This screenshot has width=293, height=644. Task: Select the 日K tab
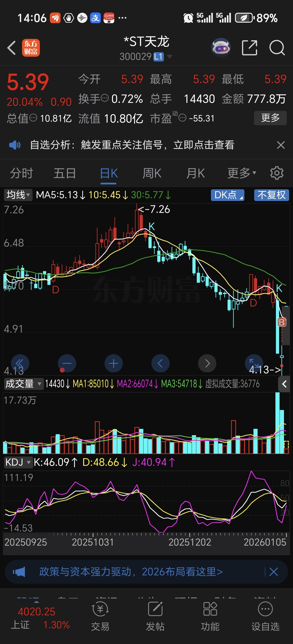pos(109,173)
